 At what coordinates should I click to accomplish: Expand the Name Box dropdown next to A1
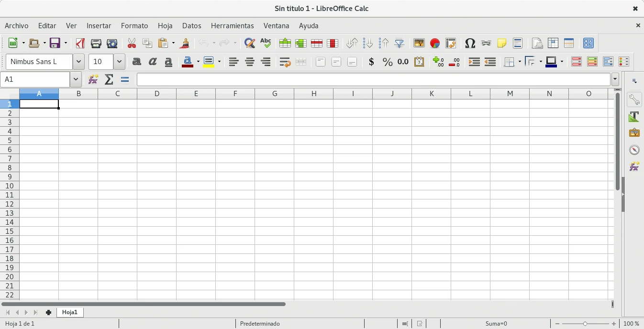click(76, 79)
